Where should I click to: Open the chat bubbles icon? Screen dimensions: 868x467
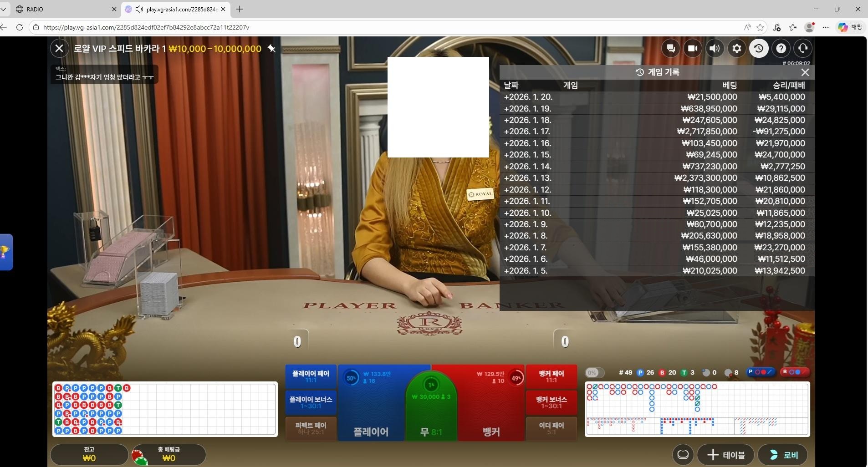671,48
